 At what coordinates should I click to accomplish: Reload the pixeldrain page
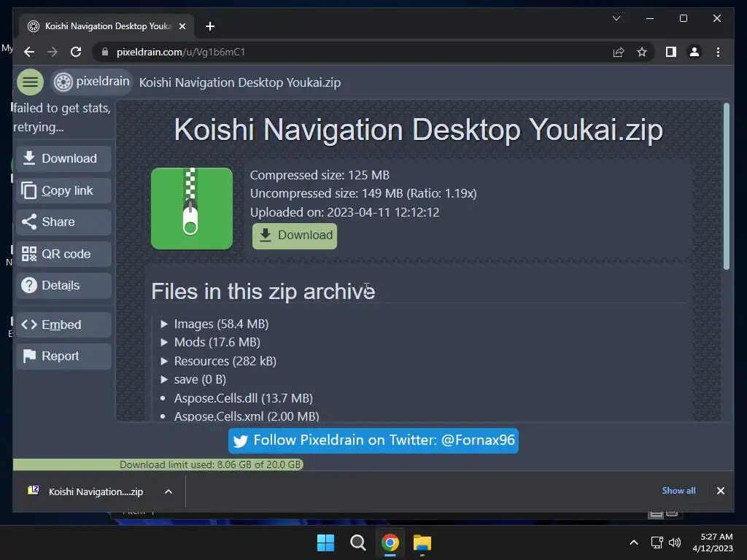click(x=76, y=52)
